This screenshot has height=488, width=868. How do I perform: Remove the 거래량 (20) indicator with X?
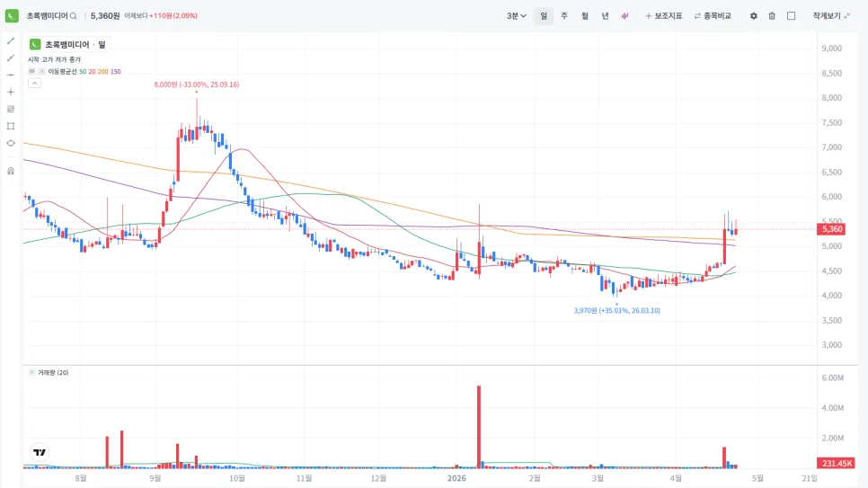(x=31, y=372)
